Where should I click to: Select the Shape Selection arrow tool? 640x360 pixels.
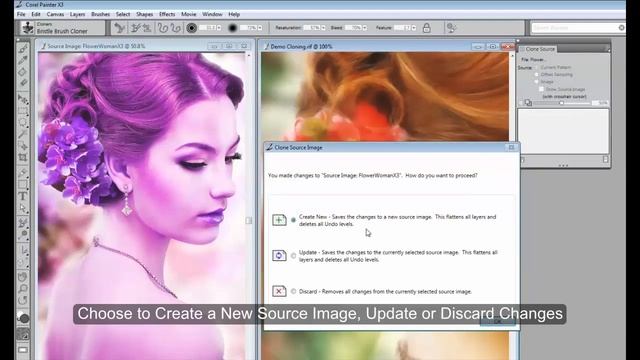23,208
